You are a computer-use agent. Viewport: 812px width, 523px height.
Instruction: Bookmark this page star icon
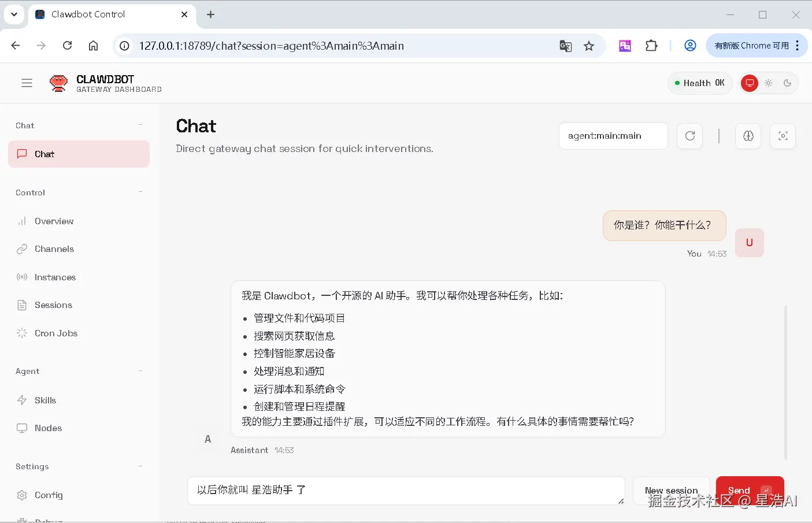[589, 46]
